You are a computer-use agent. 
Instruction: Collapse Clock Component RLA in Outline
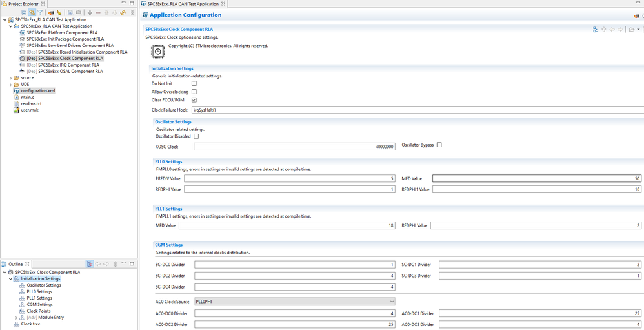coord(5,272)
